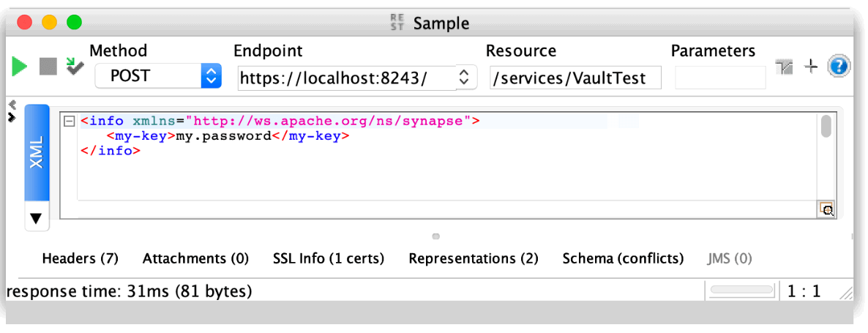Click the magnifier icon in the XML editor corner
The image size is (868, 333).
point(827,209)
